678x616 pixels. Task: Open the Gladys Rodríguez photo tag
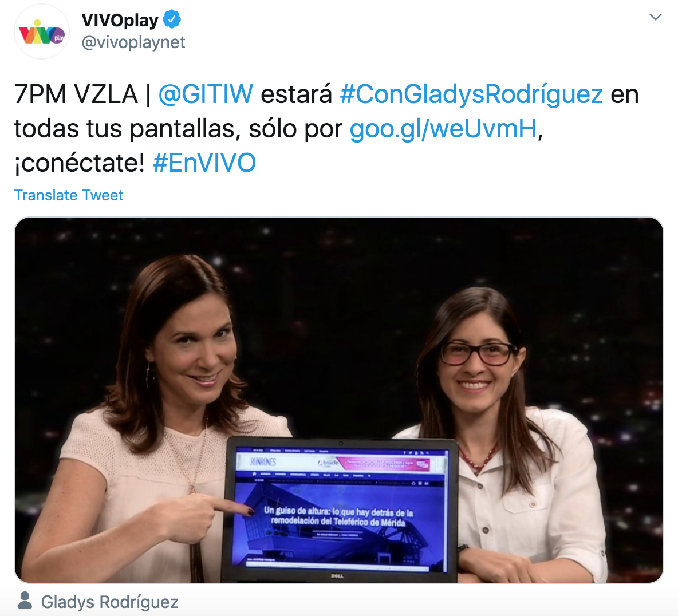(109, 602)
